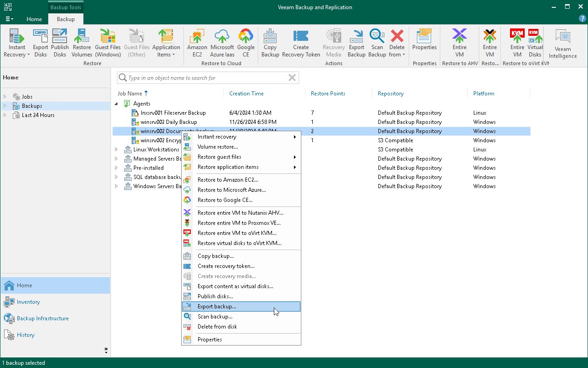Viewport: 588px width, 368px height.
Task: Open Restore to Microsoft Azure IaaS
Action: pos(222,42)
